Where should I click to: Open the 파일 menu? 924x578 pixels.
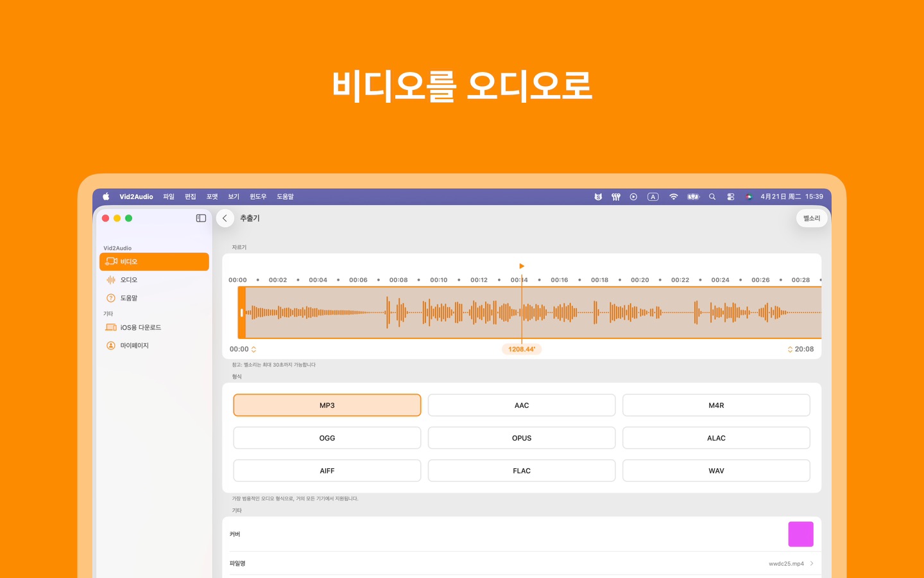[x=169, y=197]
